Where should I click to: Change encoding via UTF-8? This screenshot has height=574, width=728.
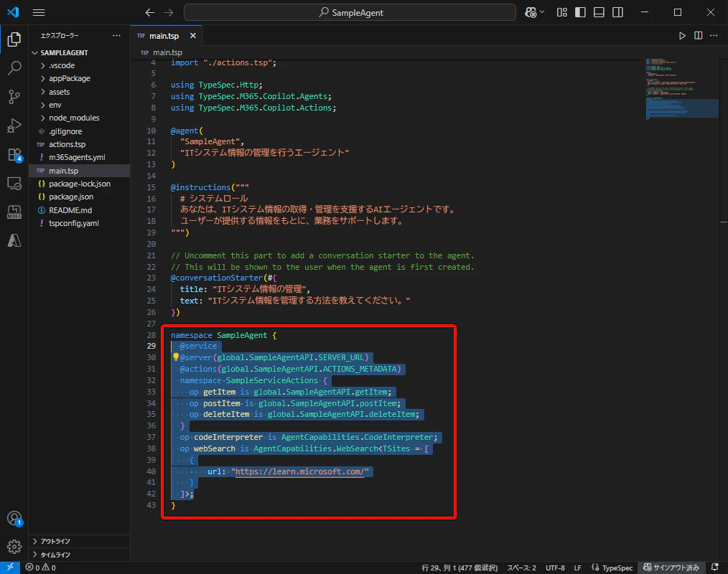click(555, 568)
